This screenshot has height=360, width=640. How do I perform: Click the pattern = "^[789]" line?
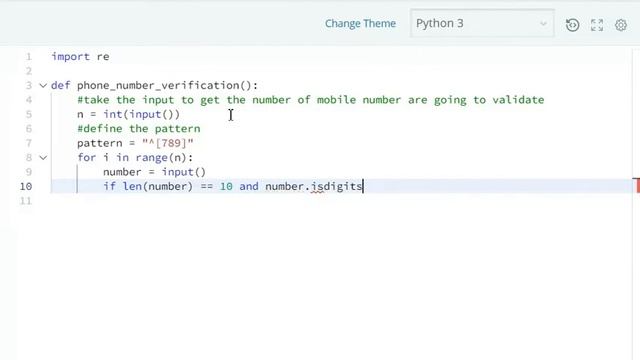click(135, 143)
